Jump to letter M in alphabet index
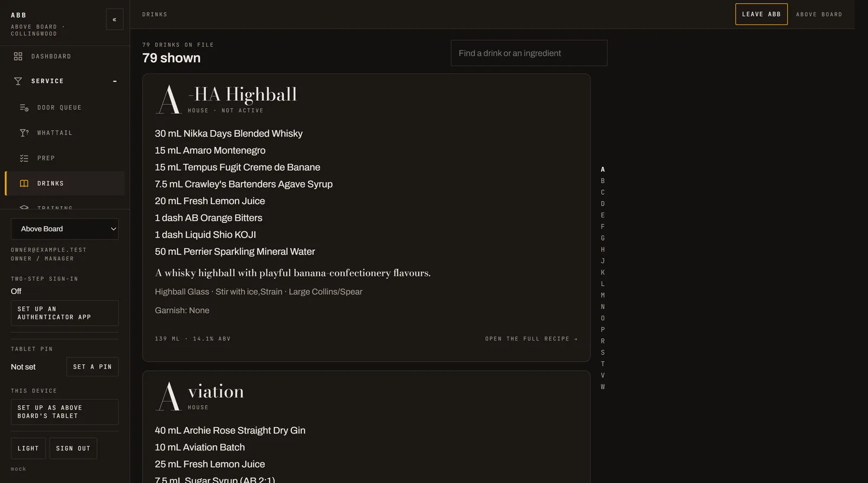The image size is (868, 483). (603, 295)
